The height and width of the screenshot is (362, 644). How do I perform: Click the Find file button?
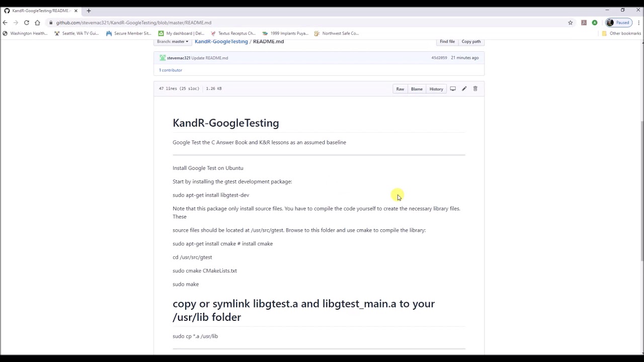click(x=447, y=42)
